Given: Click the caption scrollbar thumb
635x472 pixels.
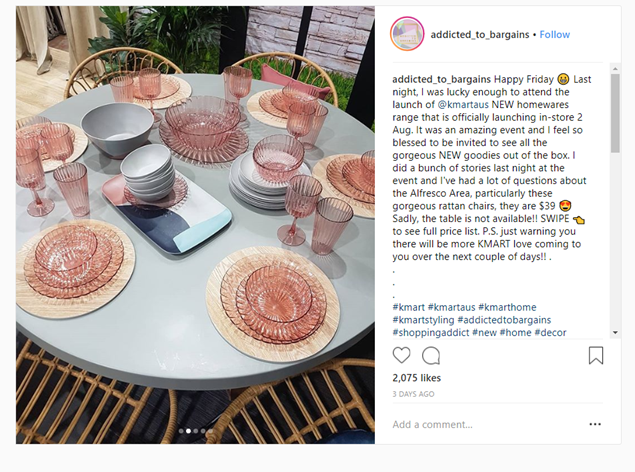Looking at the screenshot, I should (615, 113).
